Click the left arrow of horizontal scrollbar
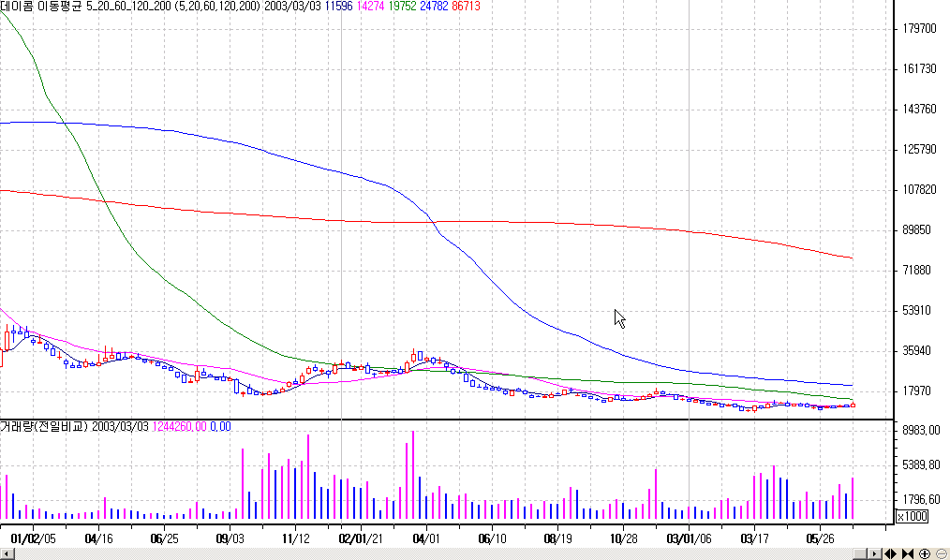Screen dimensions: 950x560 coord(6,553)
